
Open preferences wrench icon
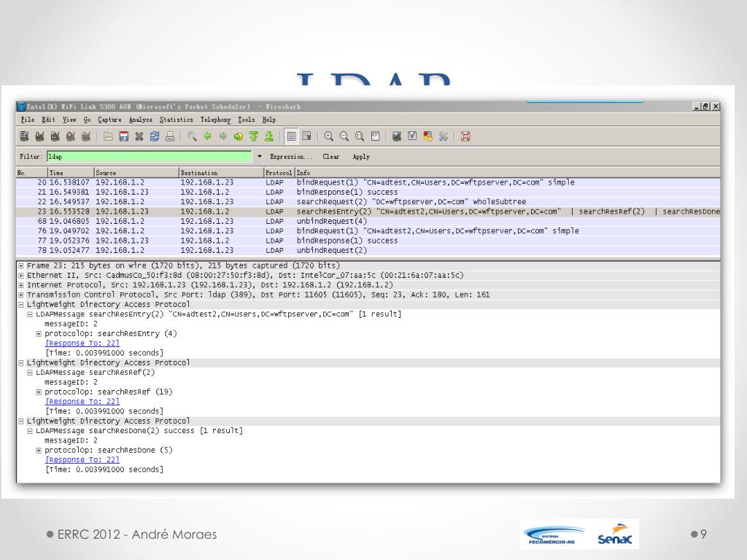click(444, 136)
